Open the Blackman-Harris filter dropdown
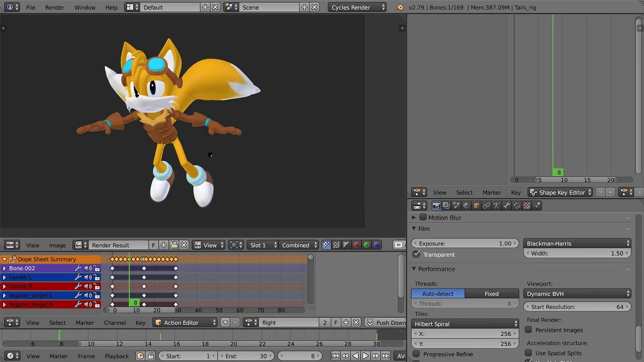Viewport: 644px width, 362px height. tap(577, 243)
